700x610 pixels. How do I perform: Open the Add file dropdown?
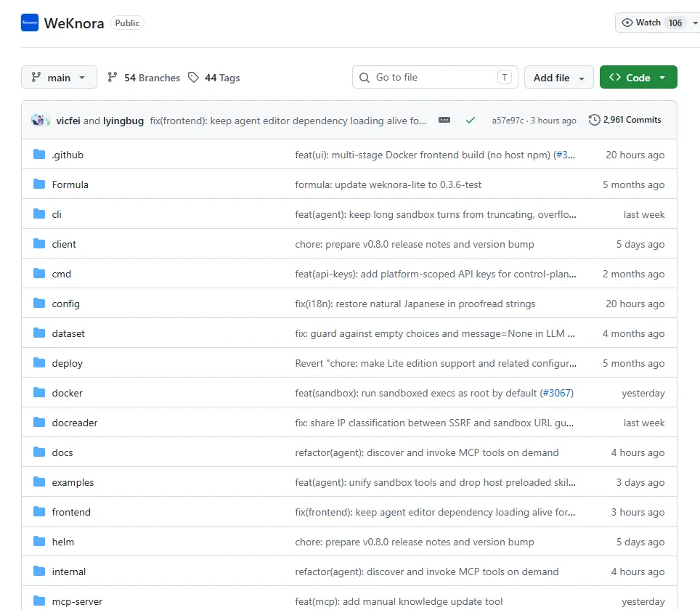pyautogui.click(x=558, y=77)
